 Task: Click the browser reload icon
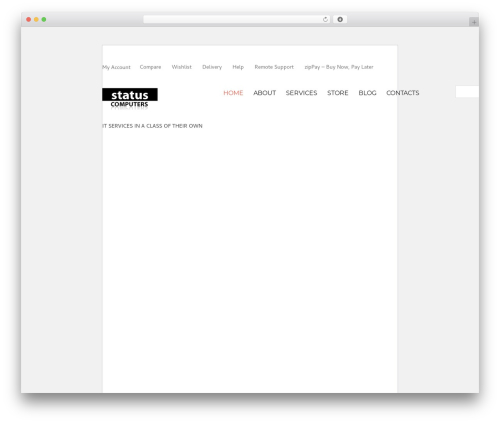[x=325, y=20]
